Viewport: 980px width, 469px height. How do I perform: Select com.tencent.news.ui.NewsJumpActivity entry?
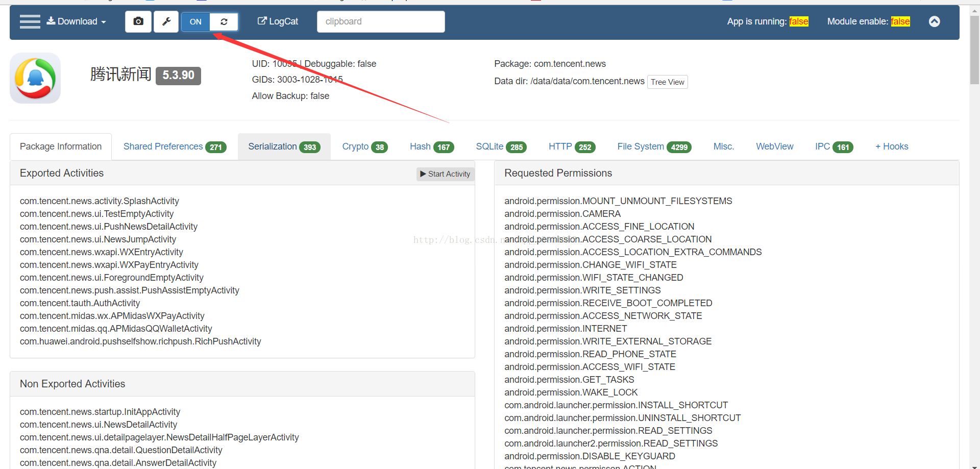point(98,239)
